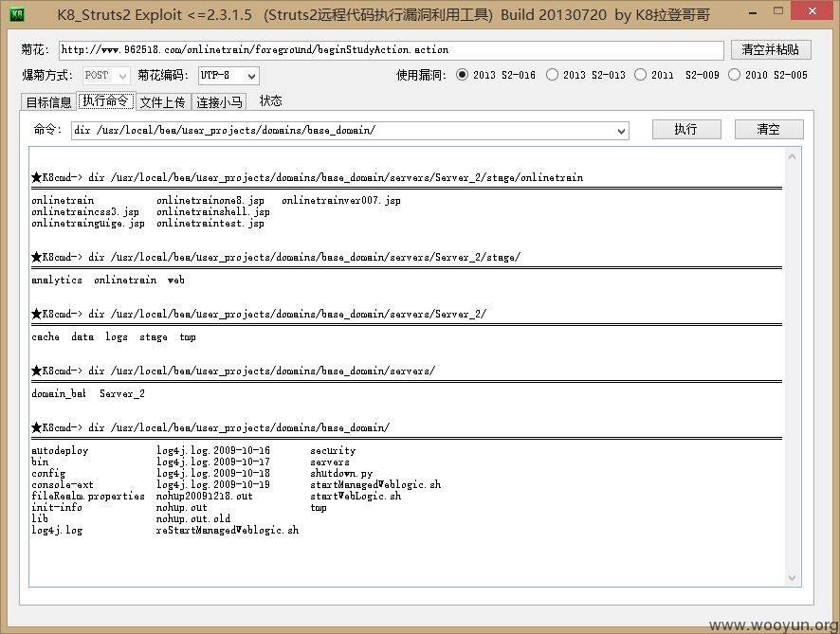Image resolution: width=840 pixels, height=634 pixels.
Task: Click the 清空 button
Action: pyautogui.click(x=769, y=129)
